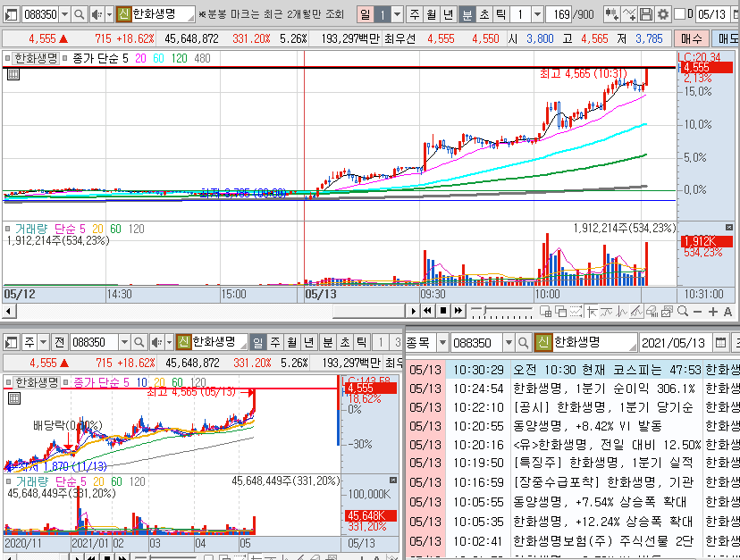Viewport: 740px width, 560px height.
Task: Select the 월 (monthly) period in top chart
Action: [432, 14]
